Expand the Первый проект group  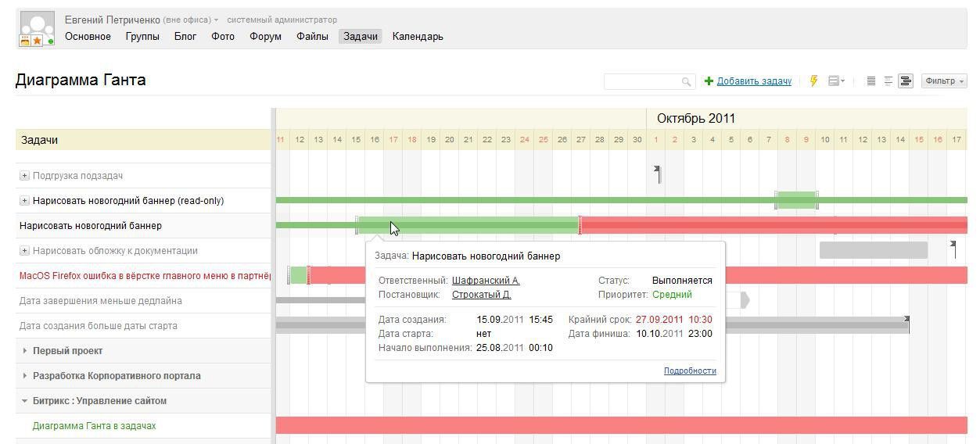pyautogui.click(x=25, y=351)
